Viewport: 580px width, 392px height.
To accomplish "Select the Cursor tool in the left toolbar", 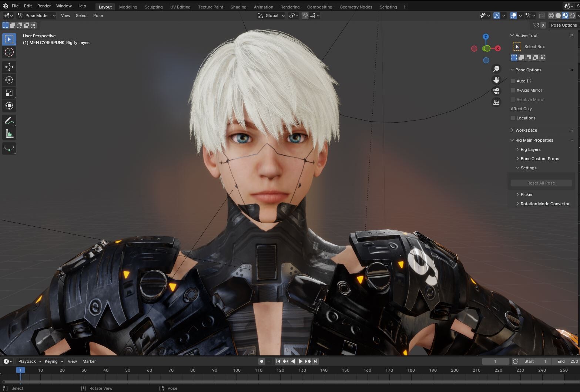I will pos(9,52).
